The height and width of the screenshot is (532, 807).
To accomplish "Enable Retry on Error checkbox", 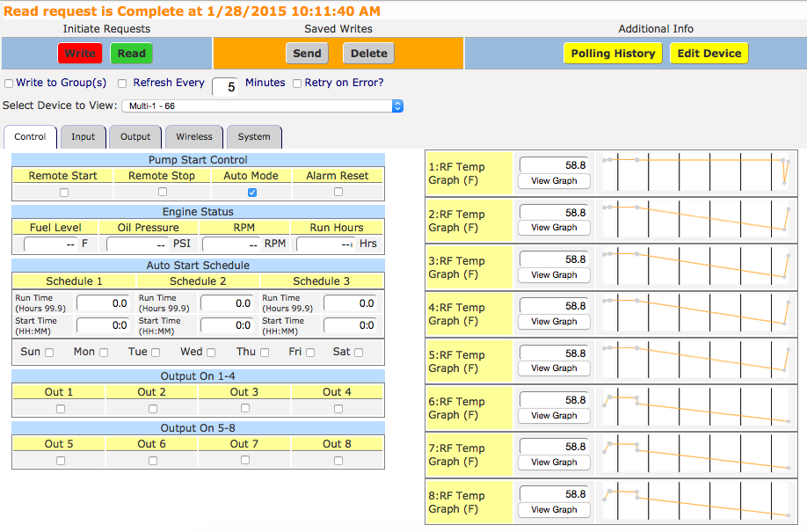I will coord(297,84).
